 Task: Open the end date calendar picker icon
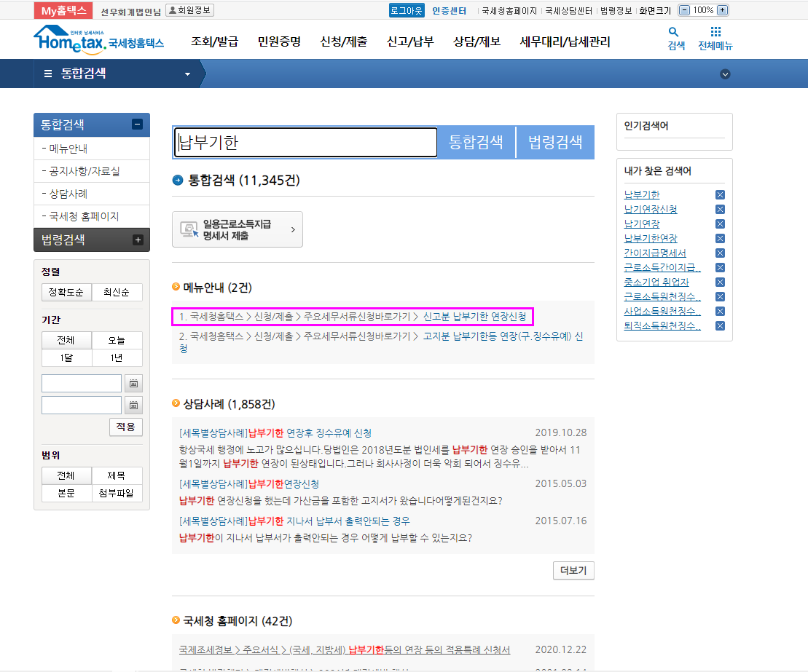click(x=134, y=406)
